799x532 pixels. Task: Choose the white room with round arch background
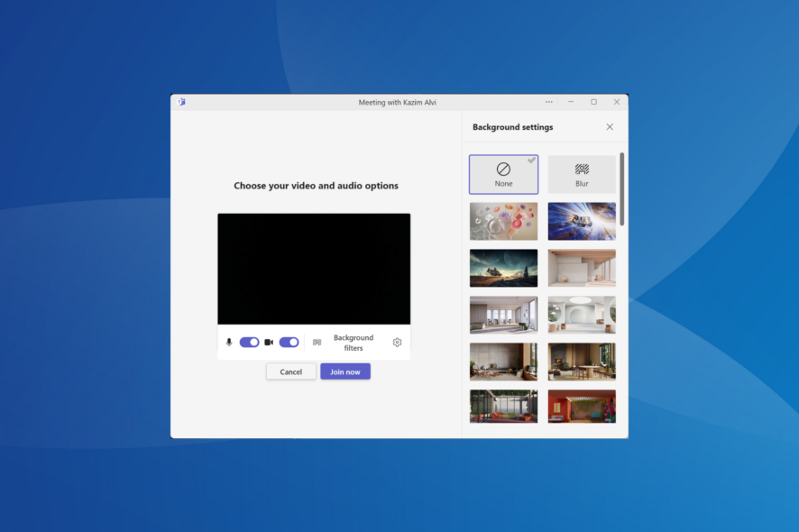[x=582, y=315]
